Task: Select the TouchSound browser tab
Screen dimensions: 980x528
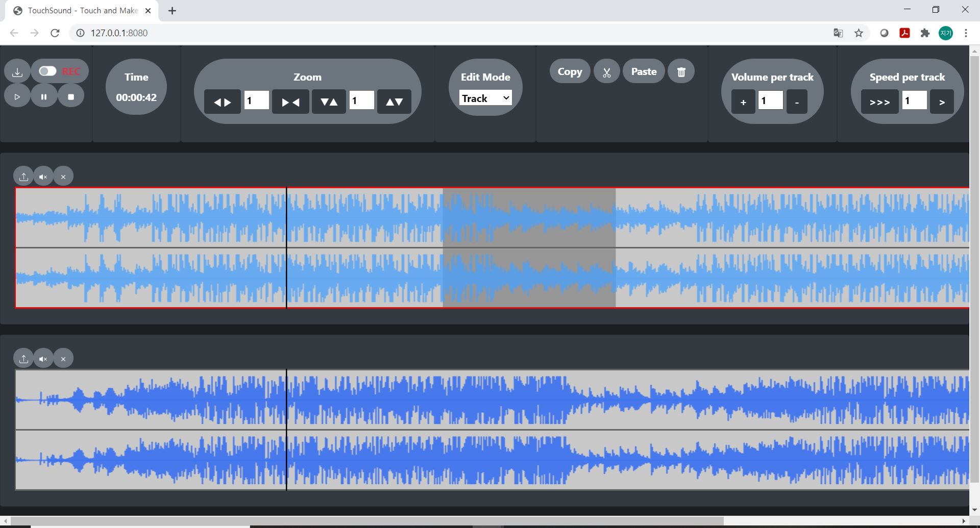Action: click(x=82, y=11)
